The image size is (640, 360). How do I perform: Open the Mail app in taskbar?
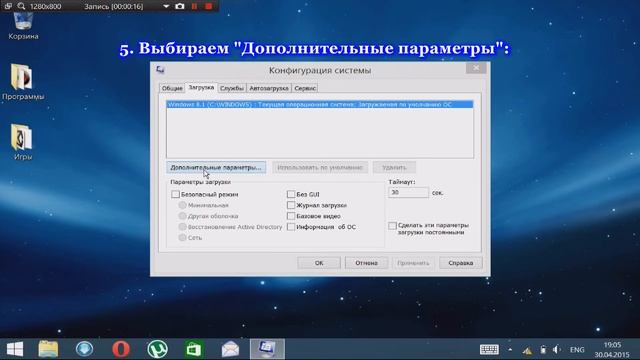click(230, 349)
